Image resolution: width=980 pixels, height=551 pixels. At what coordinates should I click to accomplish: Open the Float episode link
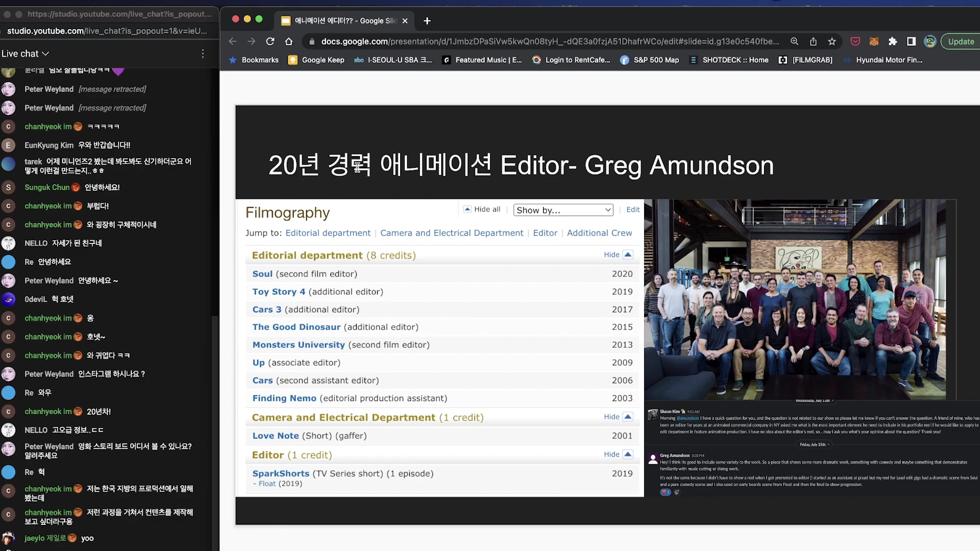coord(267,484)
